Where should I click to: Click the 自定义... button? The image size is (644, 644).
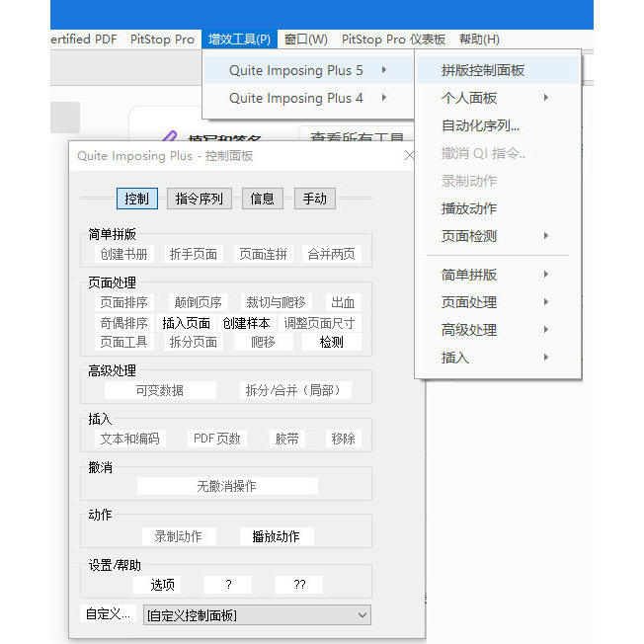108,614
